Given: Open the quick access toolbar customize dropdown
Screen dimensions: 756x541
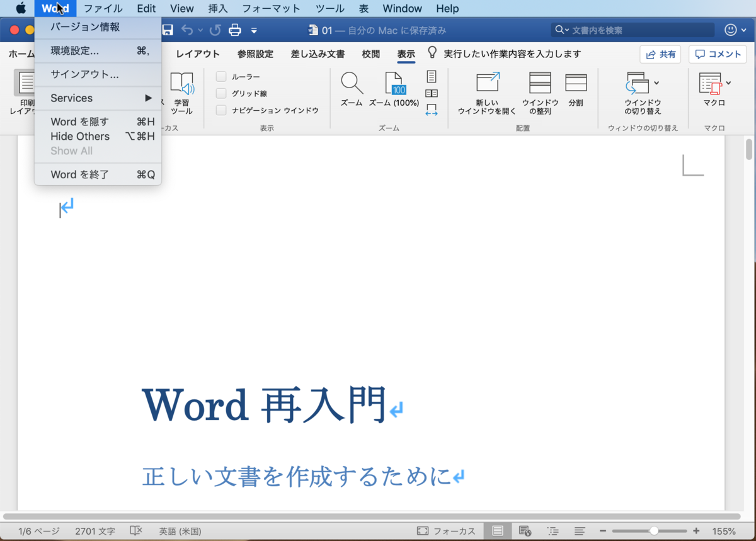Looking at the screenshot, I should pyautogui.click(x=254, y=30).
